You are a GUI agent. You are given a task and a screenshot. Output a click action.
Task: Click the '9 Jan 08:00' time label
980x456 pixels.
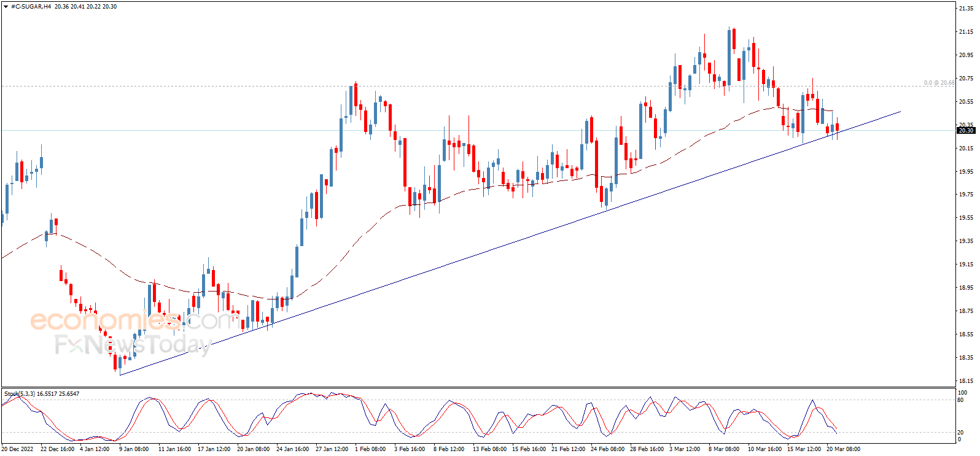[134, 449]
